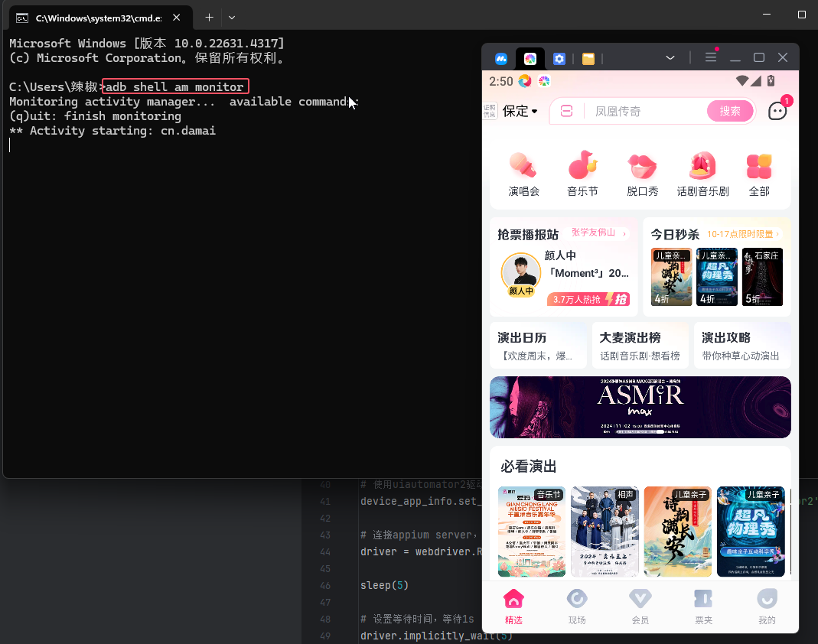Open the 音乐节 poster under 必看演出
Screen dimensions: 818x644
532,532
